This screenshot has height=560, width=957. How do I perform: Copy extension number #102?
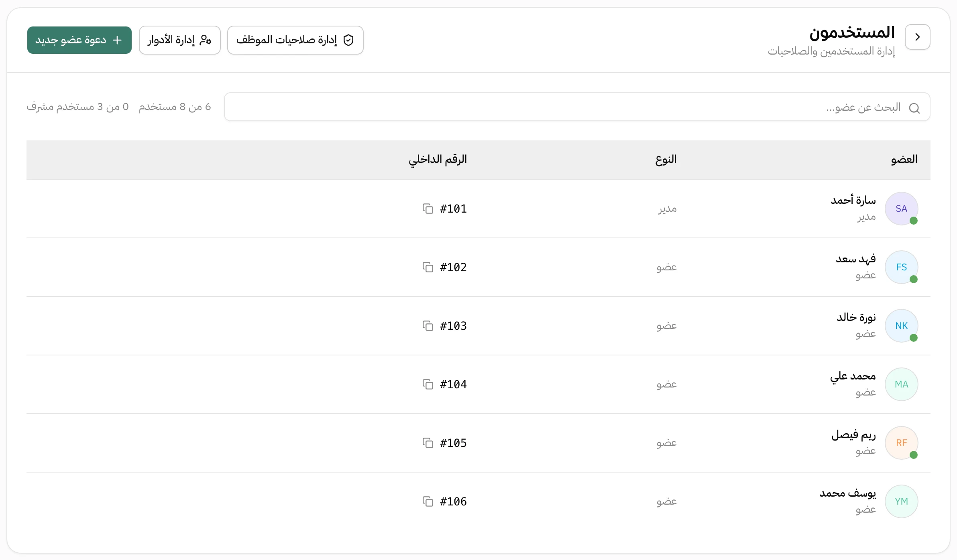point(428,267)
